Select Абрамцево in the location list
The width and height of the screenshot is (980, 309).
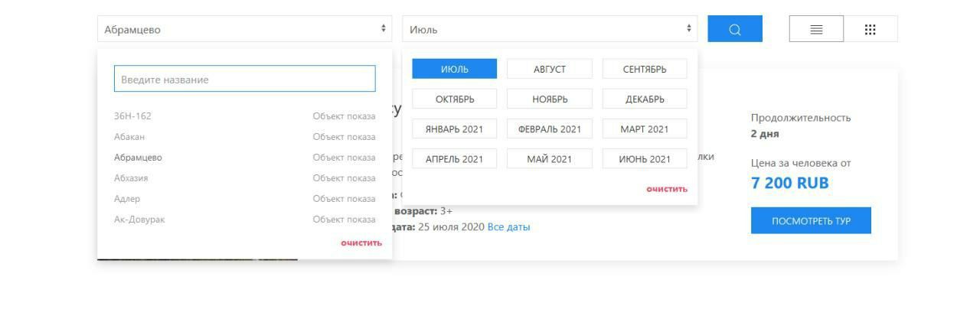[x=245, y=158]
